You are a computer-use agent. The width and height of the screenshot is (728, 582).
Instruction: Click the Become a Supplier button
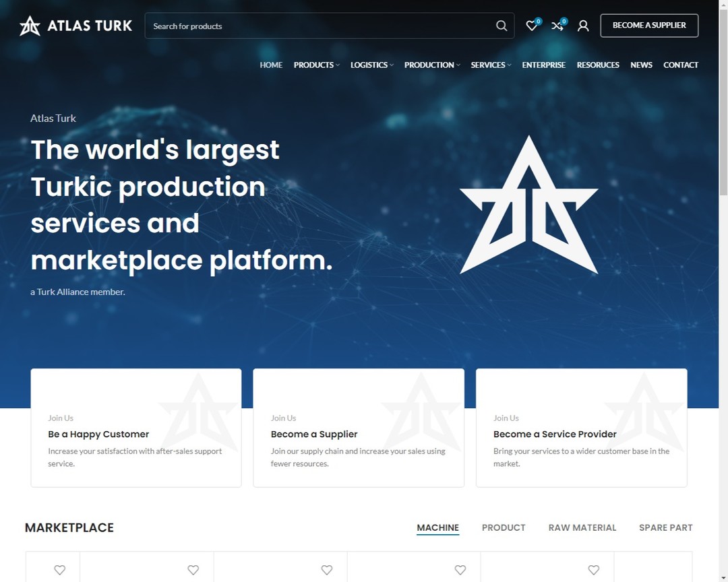(x=649, y=26)
